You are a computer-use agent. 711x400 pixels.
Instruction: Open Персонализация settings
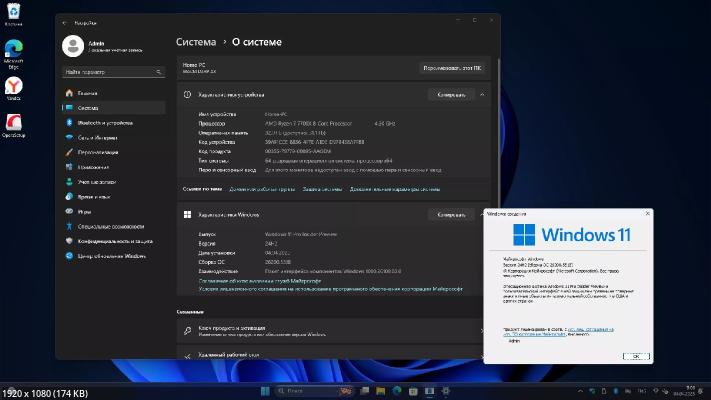[x=113, y=152]
